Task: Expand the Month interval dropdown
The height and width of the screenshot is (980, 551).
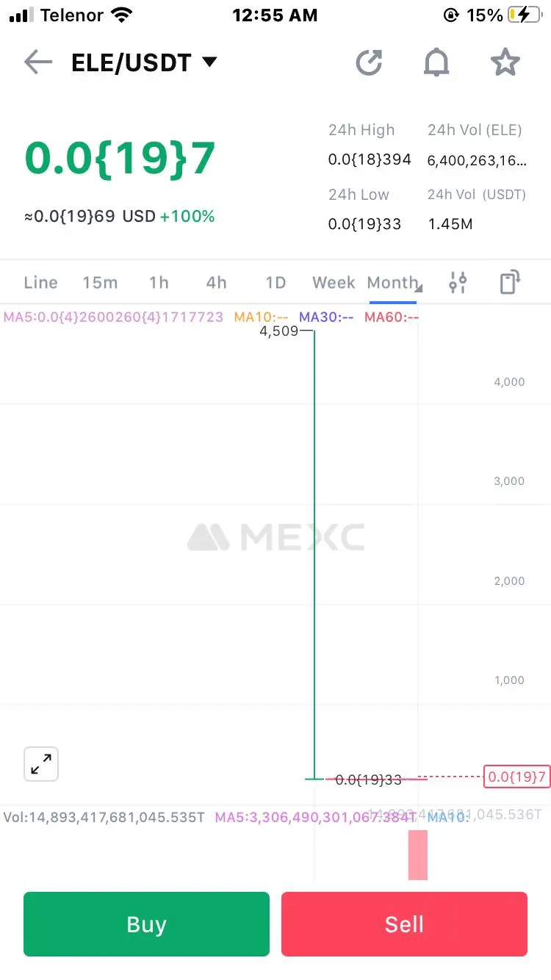Action: click(x=393, y=283)
